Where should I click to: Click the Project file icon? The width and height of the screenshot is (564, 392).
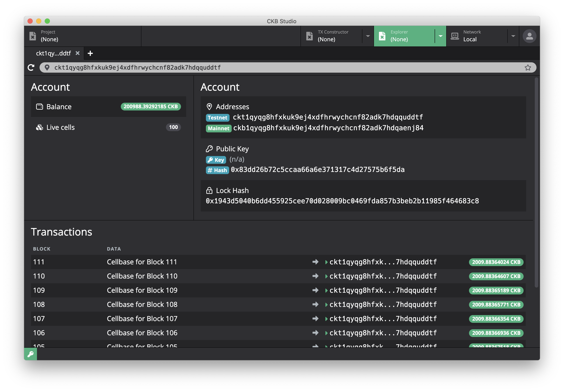click(x=33, y=36)
